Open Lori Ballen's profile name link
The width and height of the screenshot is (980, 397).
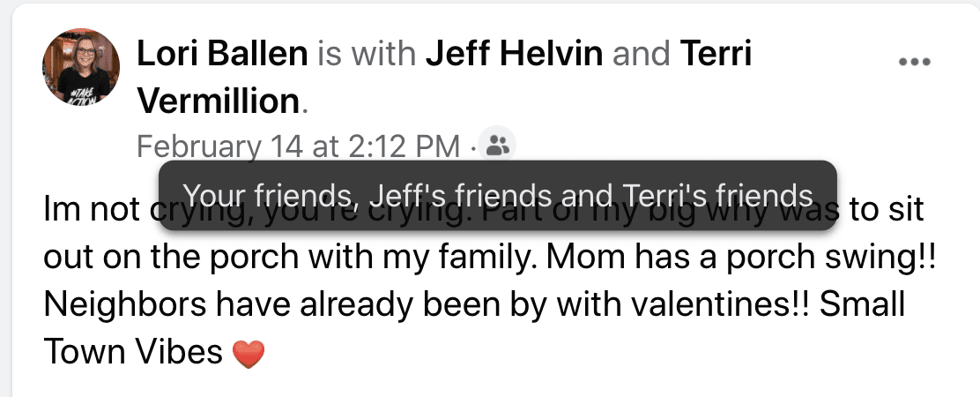(x=222, y=54)
